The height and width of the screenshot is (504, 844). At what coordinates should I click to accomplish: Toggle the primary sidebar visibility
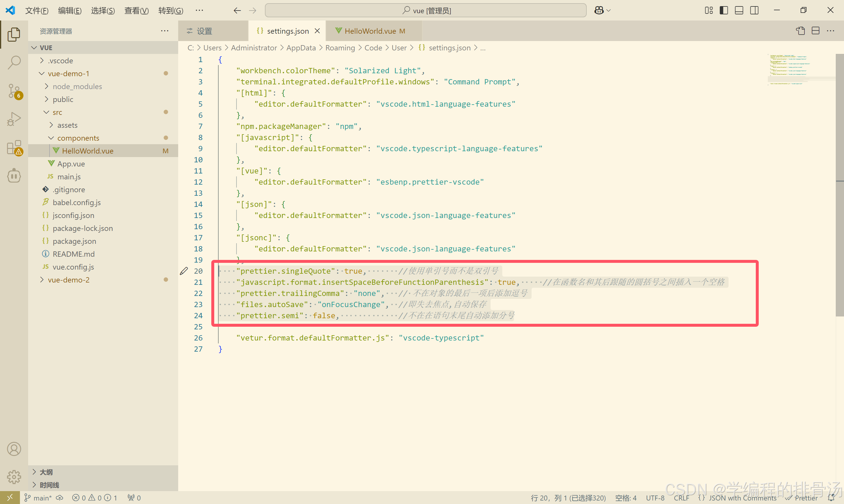[724, 11]
